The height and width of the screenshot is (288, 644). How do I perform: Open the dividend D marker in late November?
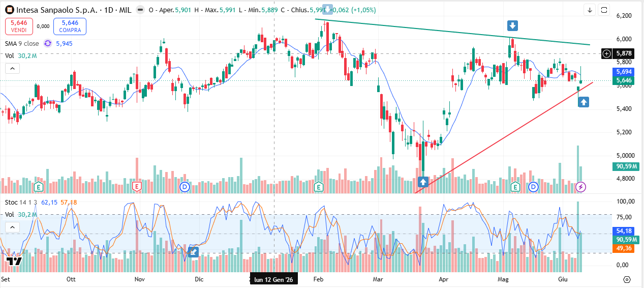185,187
